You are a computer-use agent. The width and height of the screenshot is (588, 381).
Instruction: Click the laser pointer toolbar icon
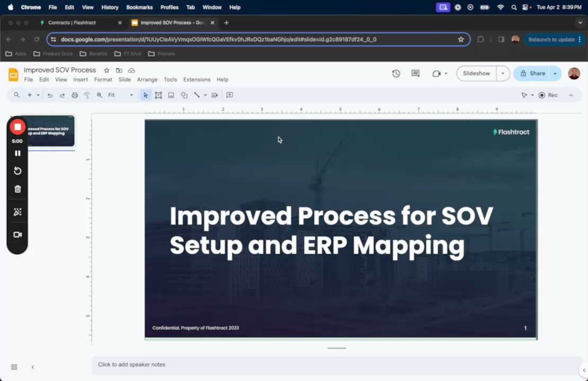pos(524,95)
